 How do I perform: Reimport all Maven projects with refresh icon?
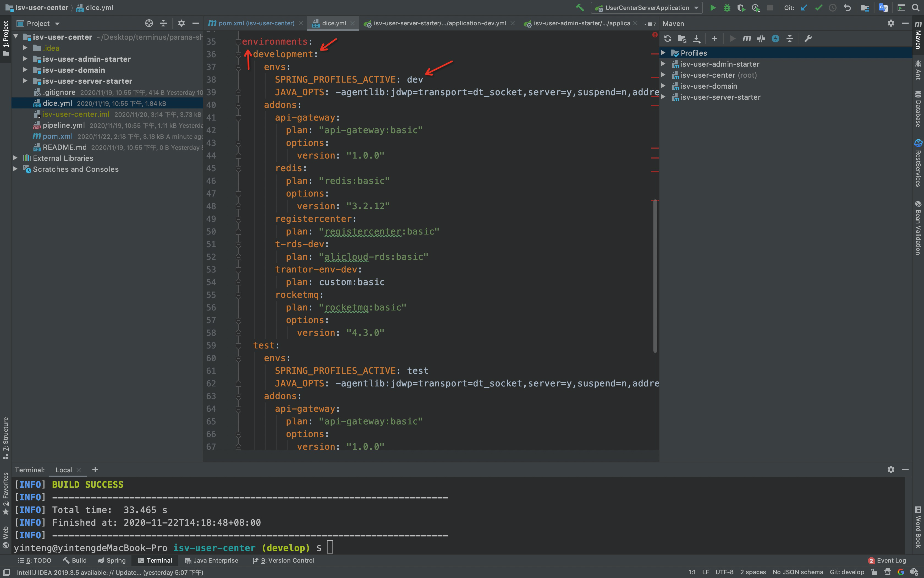point(667,39)
